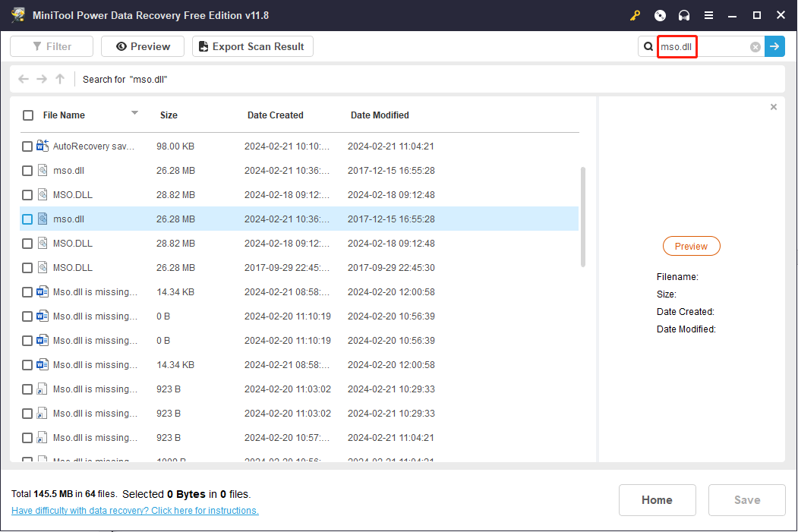Viewport: 798px width, 532px height.
Task: Go up one level using the up arrow
Action: click(59, 79)
